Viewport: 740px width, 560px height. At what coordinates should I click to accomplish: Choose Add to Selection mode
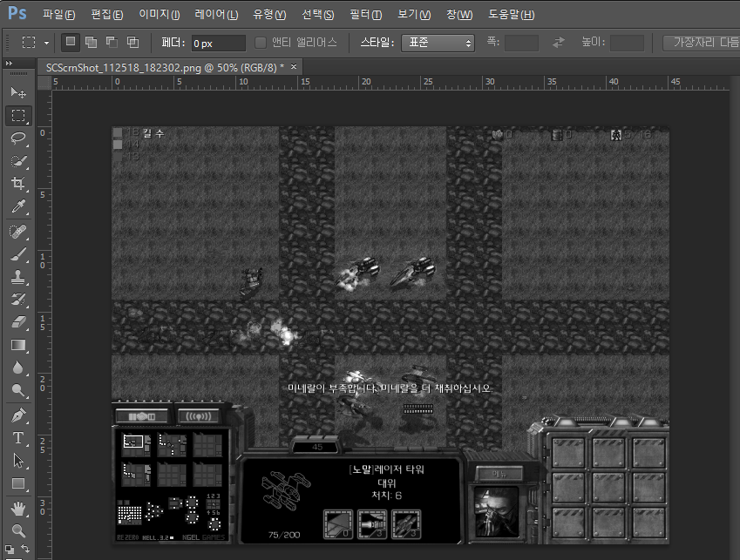[x=92, y=43]
